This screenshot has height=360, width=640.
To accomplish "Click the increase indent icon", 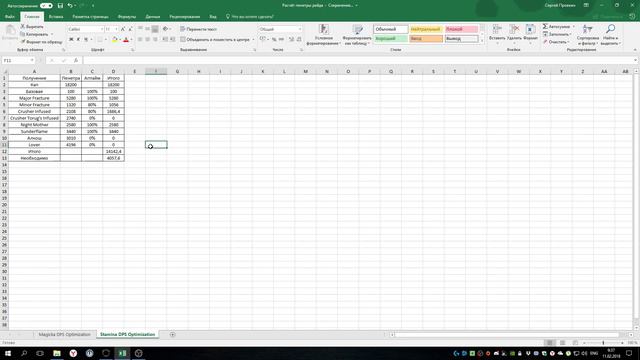I will [x=173, y=40].
